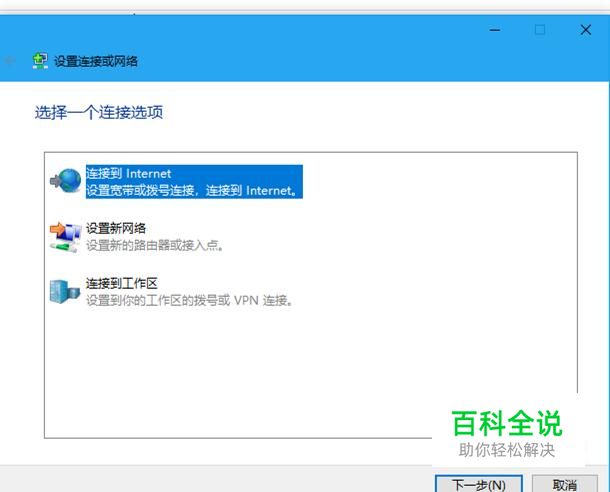
Task: Select the 连接到 Internet option title
Action: [128, 173]
